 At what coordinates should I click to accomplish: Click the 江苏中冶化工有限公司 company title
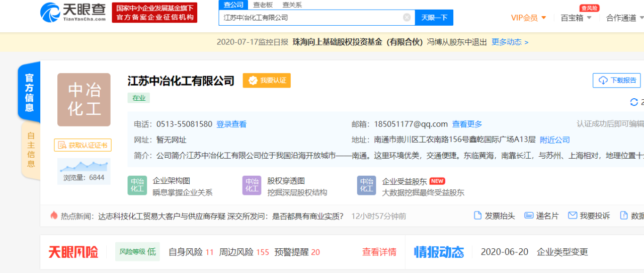[x=181, y=81]
